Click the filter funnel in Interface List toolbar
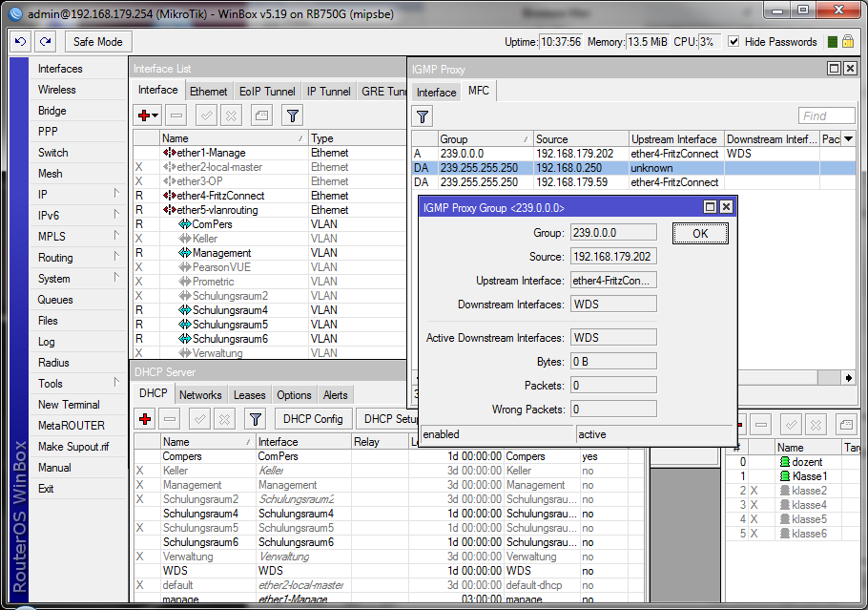 click(x=293, y=116)
